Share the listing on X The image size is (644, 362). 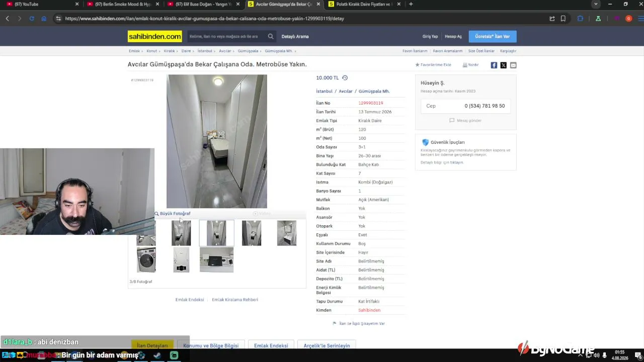pyautogui.click(x=504, y=65)
